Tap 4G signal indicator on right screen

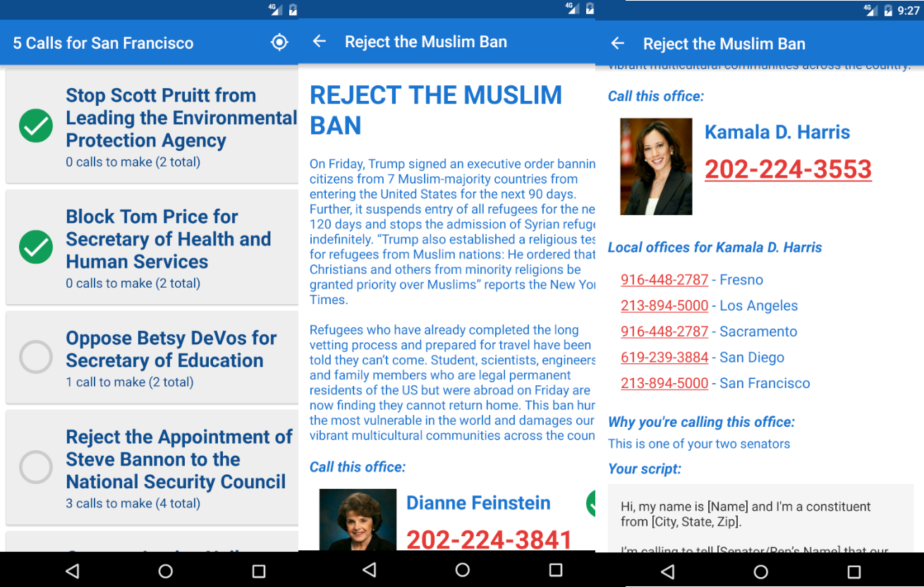pos(870,11)
